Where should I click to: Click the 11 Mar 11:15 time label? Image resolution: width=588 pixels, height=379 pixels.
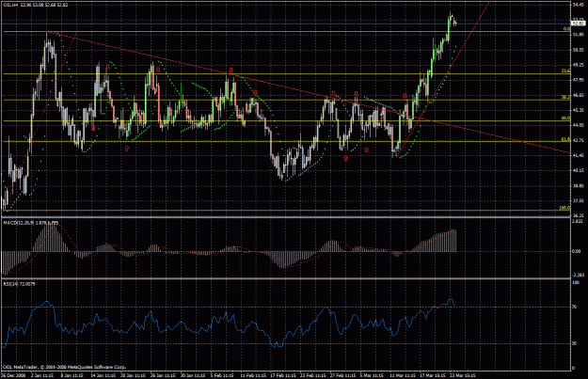(x=403, y=375)
